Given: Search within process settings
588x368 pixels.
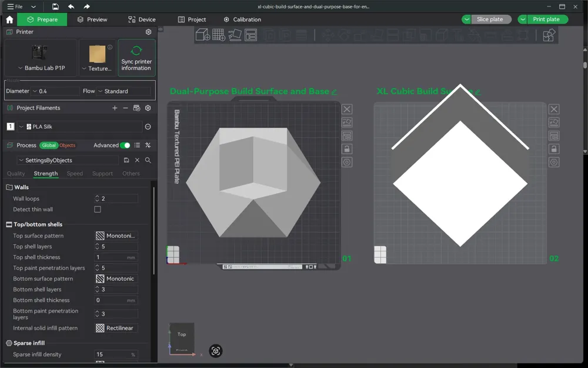Looking at the screenshot, I should click(x=148, y=160).
